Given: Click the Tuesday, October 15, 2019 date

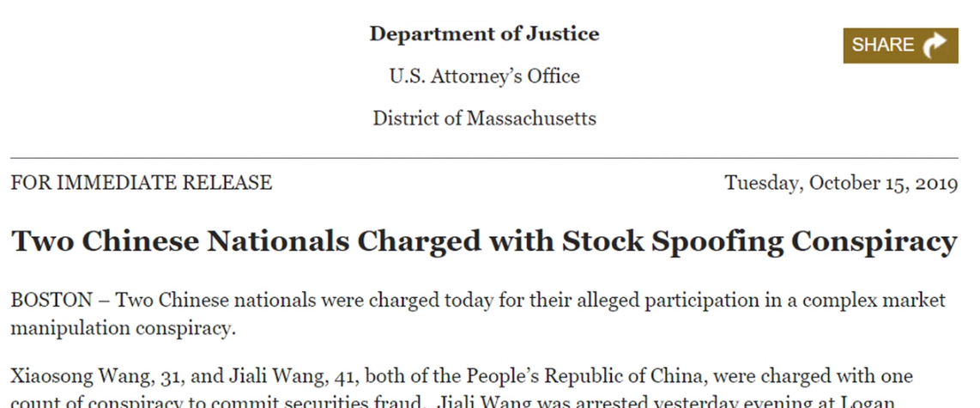Looking at the screenshot, I should (x=840, y=183).
